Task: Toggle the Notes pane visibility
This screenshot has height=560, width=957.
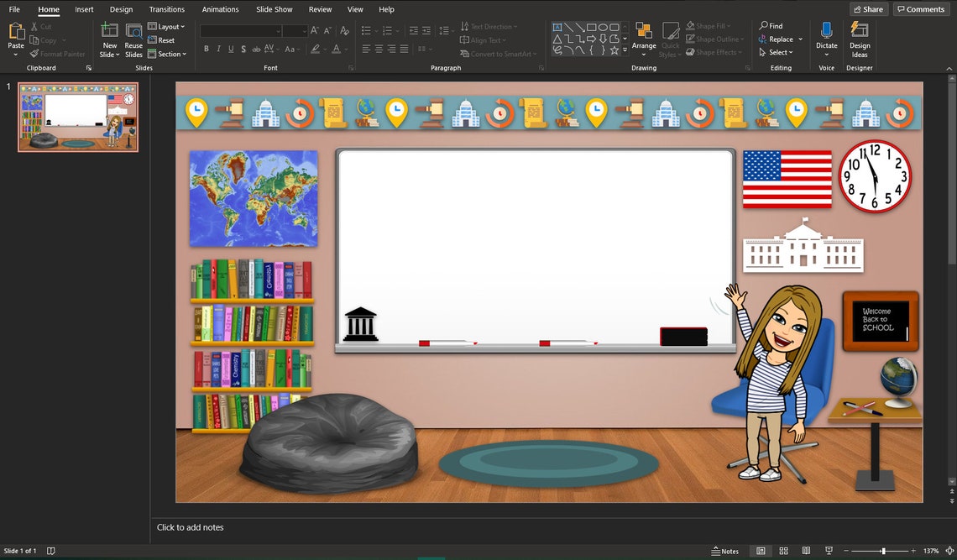Action: [x=725, y=551]
